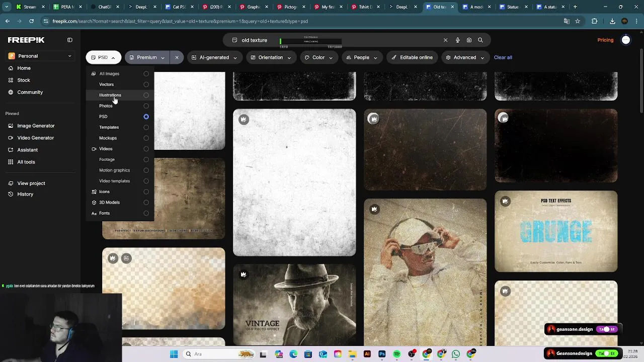Toggle Editable online filter
The height and width of the screenshot is (362, 644).
point(412,57)
